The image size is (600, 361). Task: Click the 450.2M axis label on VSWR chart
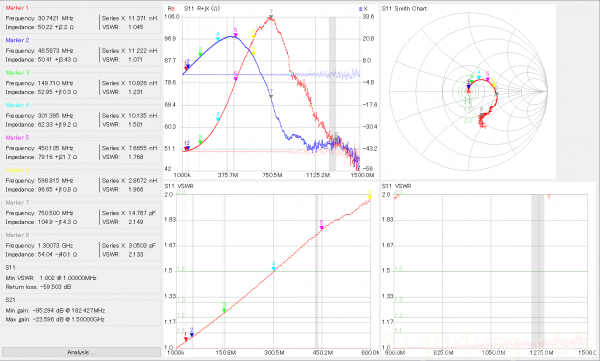click(x=323, y=353)
